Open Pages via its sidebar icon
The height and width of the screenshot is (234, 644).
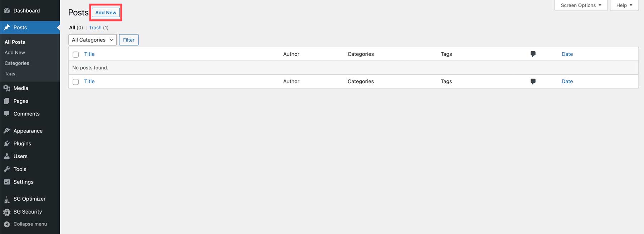click(x=7, y=101)
